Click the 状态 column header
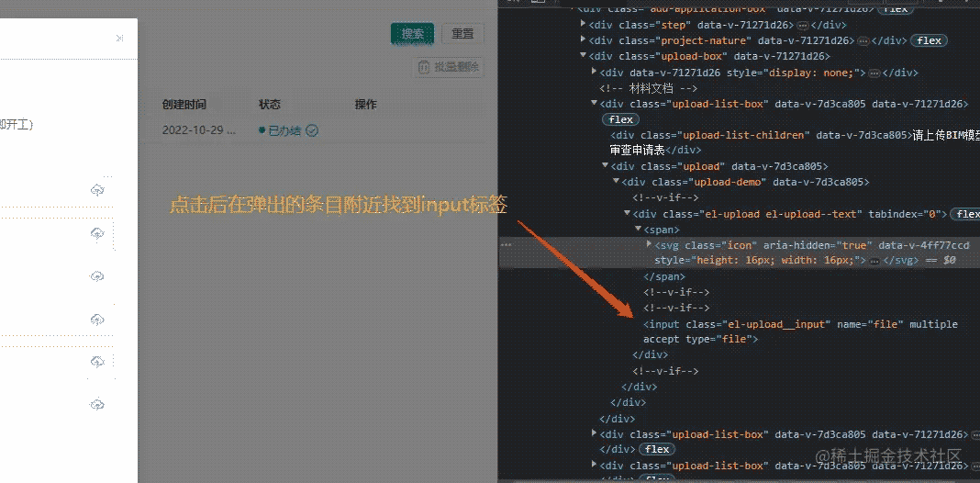Image resolution: width=980 pixels, height=483 pixels. tap(270, 105)
